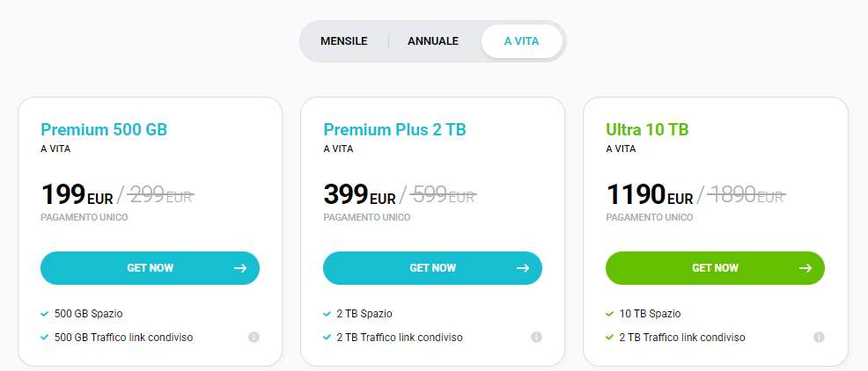Click GET NOW for Premium 500 GB

pos(150,268)
